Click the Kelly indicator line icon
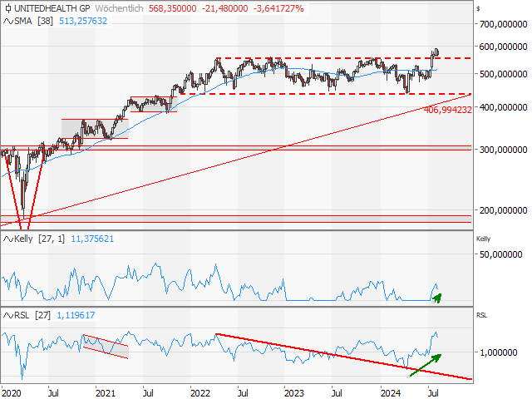532x399 pixels. (x=7, y=239)
